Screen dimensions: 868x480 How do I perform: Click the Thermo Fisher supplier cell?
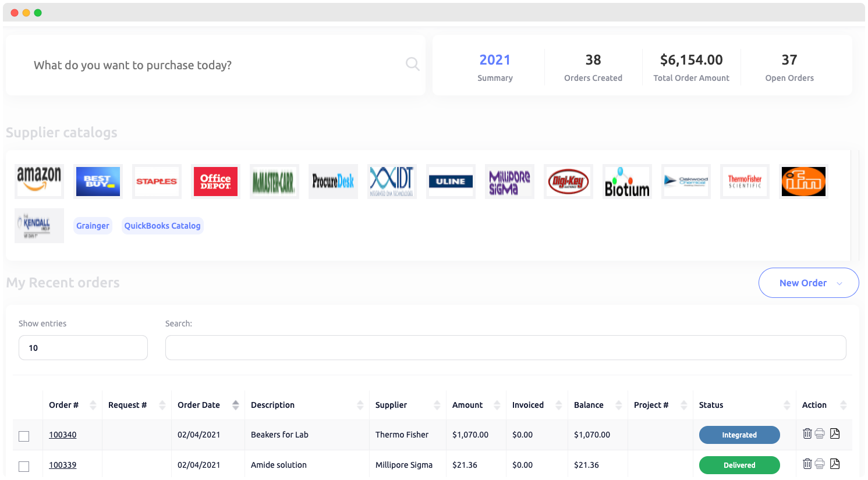click(402, 435)
